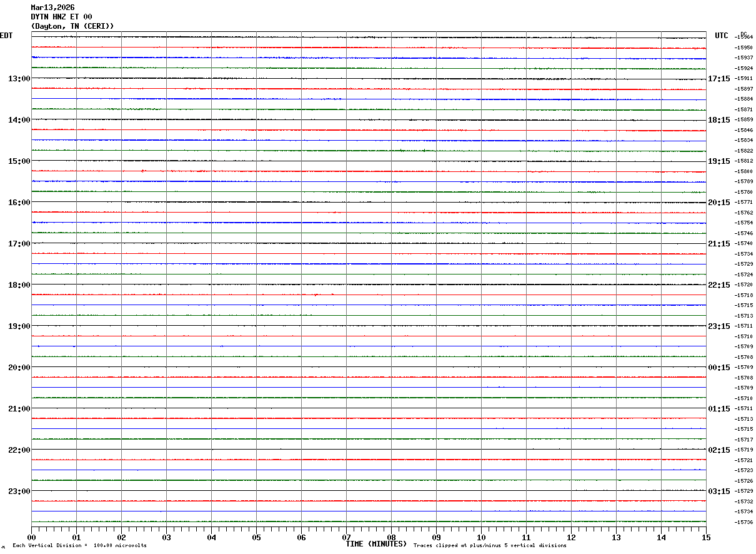Click minute "08" on the bottom time axis
The image size is (756, 554).
click(391, 537)
